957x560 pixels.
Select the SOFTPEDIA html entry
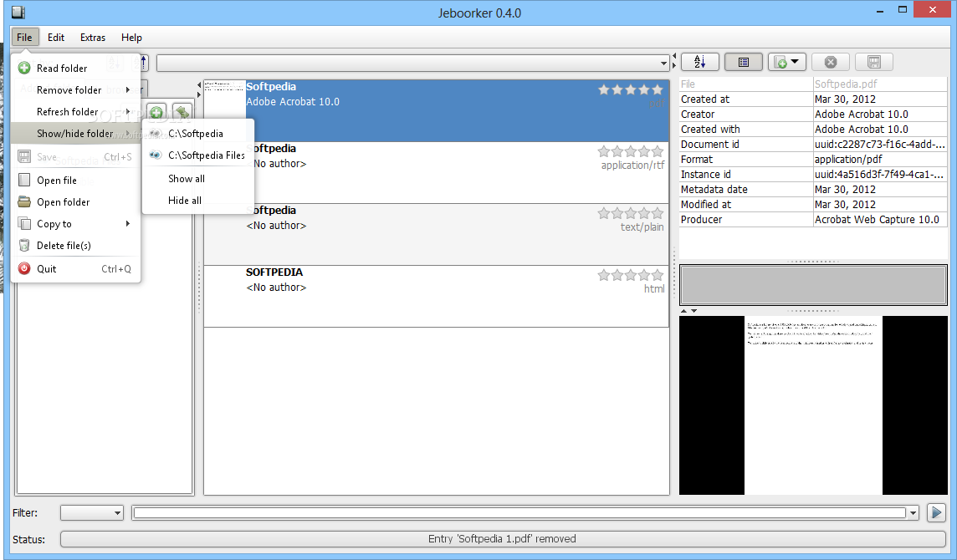point(437,296)
